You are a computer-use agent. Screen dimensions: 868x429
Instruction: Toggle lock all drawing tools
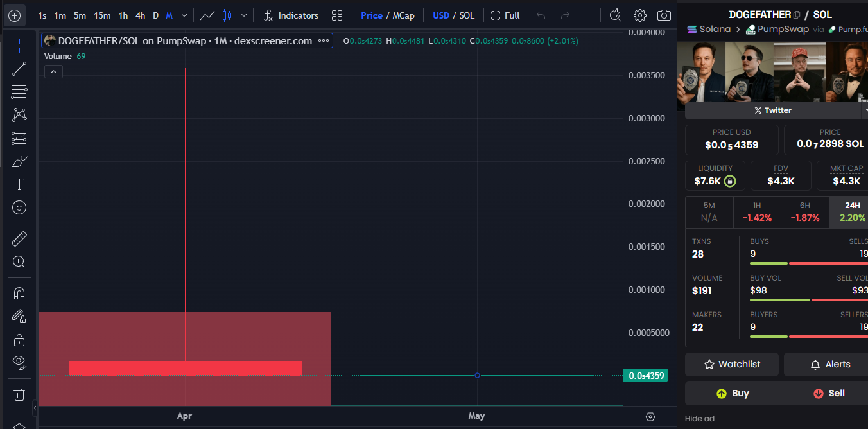tap(19, 340)
